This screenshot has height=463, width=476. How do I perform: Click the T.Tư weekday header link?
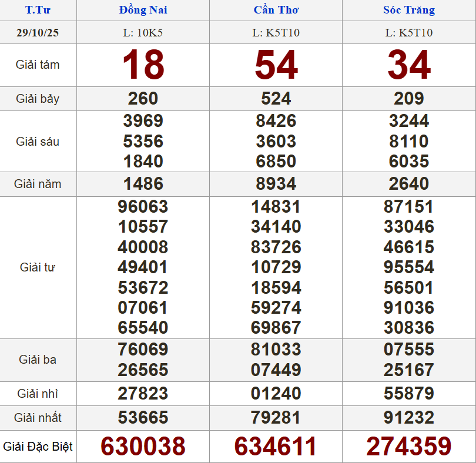(38, 10)
